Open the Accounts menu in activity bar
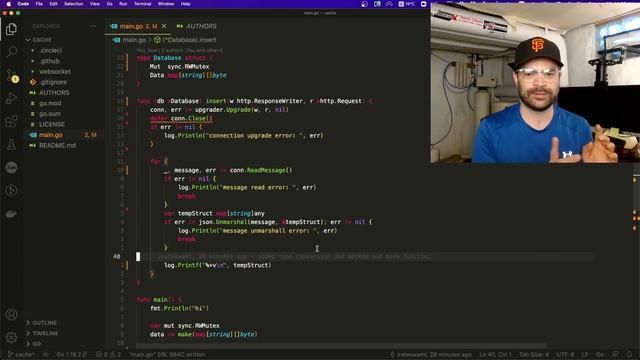Image resolution: width=640 pixels, height=360 pixels. pyautogui.click(x=11, y=314)
